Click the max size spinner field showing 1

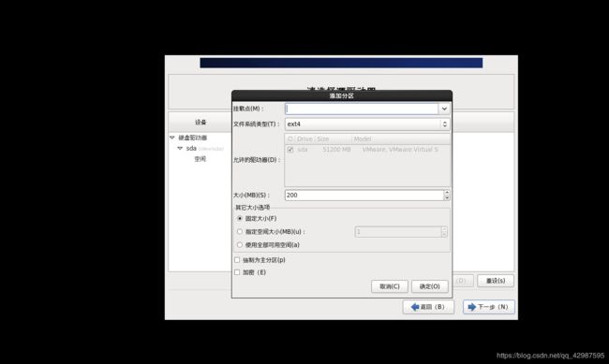tap(398, 232)
